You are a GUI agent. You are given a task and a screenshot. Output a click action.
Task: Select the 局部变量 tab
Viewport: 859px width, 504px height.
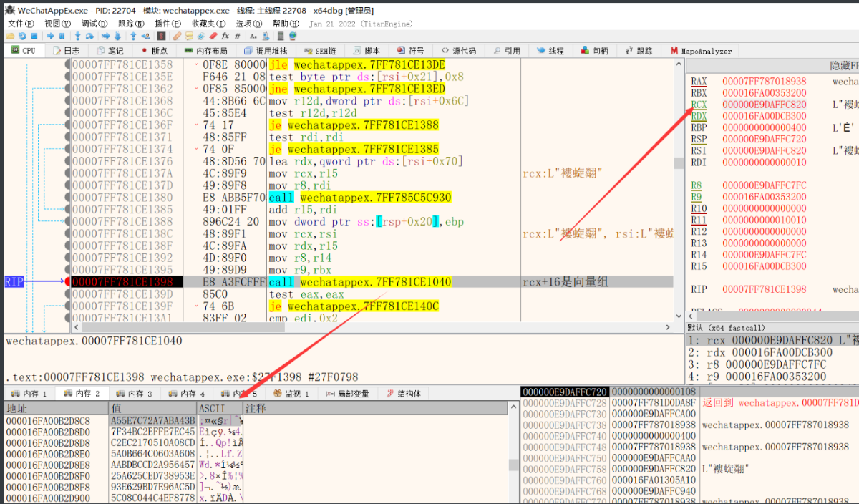347,394
